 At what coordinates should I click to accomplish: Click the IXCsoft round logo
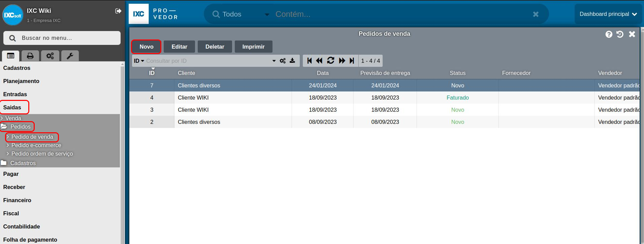tap(13, 15)
